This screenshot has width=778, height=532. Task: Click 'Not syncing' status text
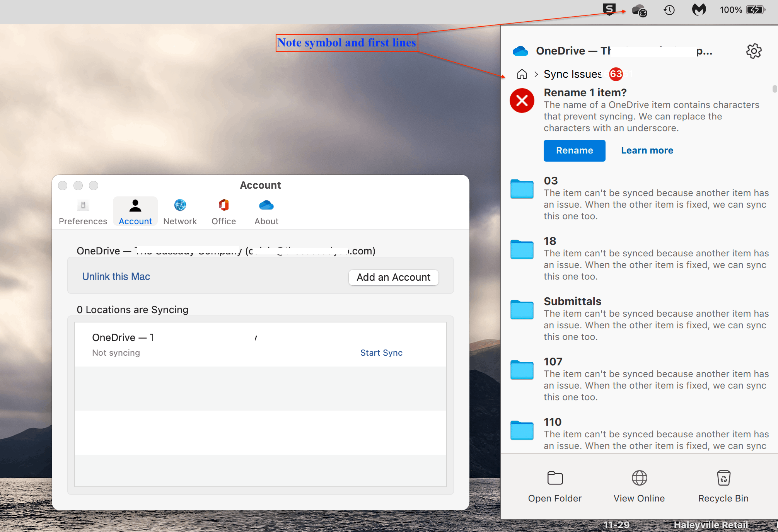(x=116, y=353)
